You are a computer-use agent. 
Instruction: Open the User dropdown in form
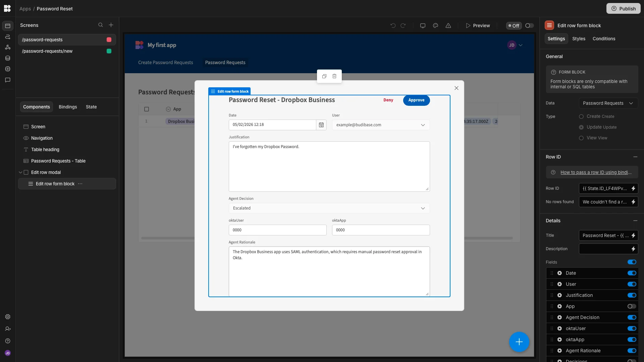[x=381, y=125]
